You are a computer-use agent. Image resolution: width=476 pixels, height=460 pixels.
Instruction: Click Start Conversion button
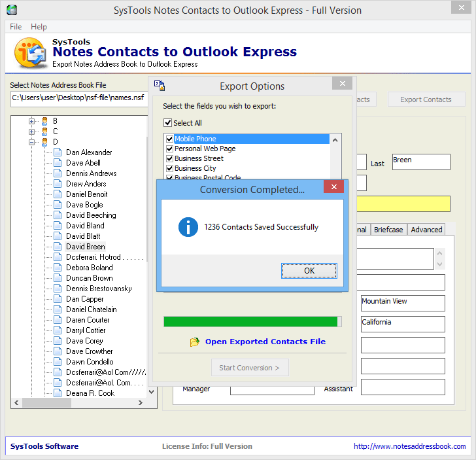coord(250,368)
